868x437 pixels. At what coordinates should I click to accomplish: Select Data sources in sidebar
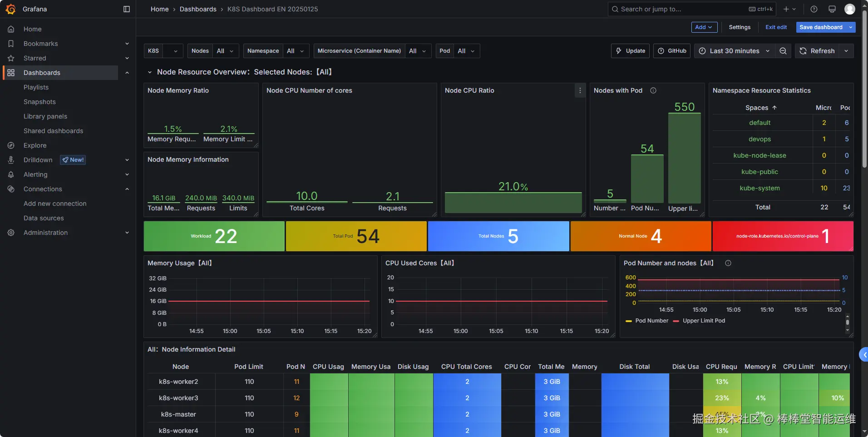click(x=44, y=218)
